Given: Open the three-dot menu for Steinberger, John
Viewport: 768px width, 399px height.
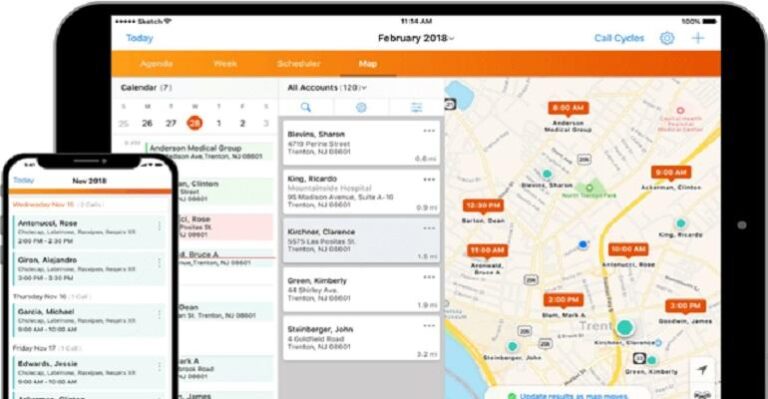Looking at the screenshot, I should pyautogui.click(x=429, y=326).
